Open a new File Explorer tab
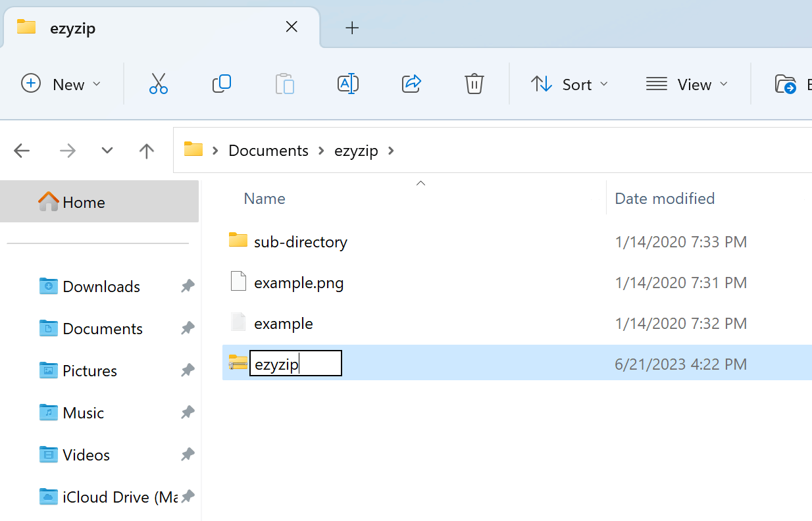This screenshot has width=812, height=521. point(352,28)
